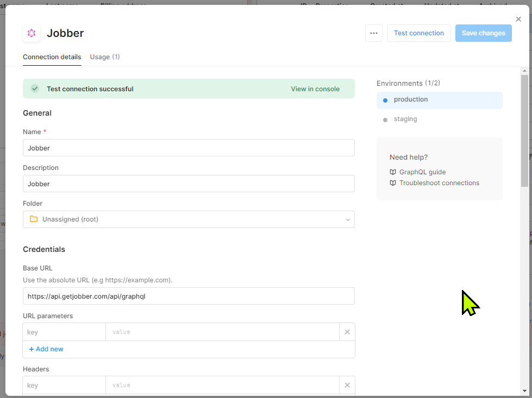Click the absolute URL hint text
Screen dimensions: 532x398
[x=98, y=280]
